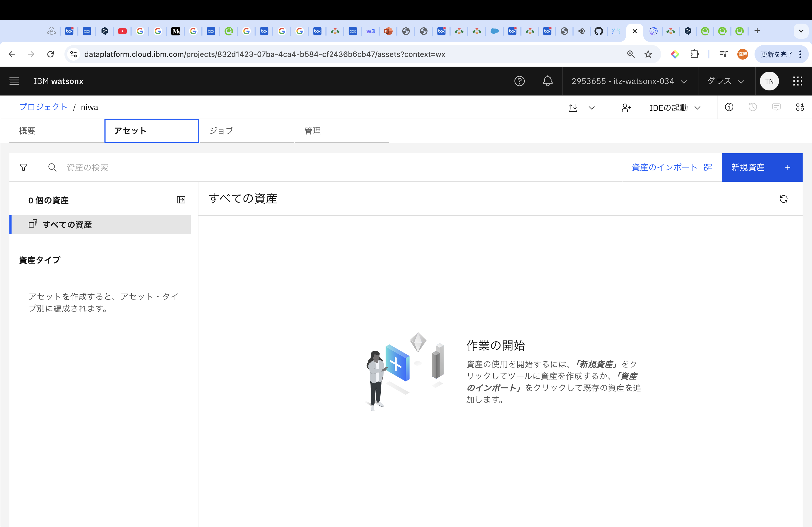This screenshot has height=527, width=812.
Task: Switch to the 管理 tab
Action: (312, 131)
